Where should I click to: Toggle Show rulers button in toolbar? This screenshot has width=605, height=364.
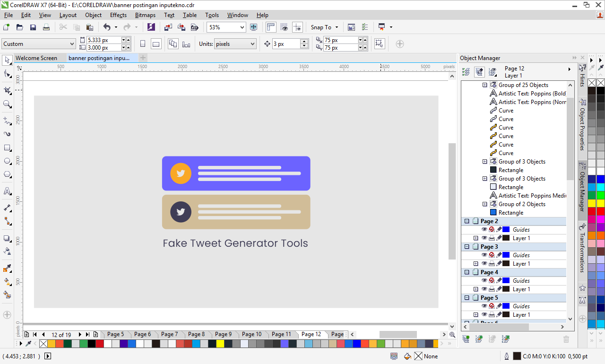[x=271, y=27]
